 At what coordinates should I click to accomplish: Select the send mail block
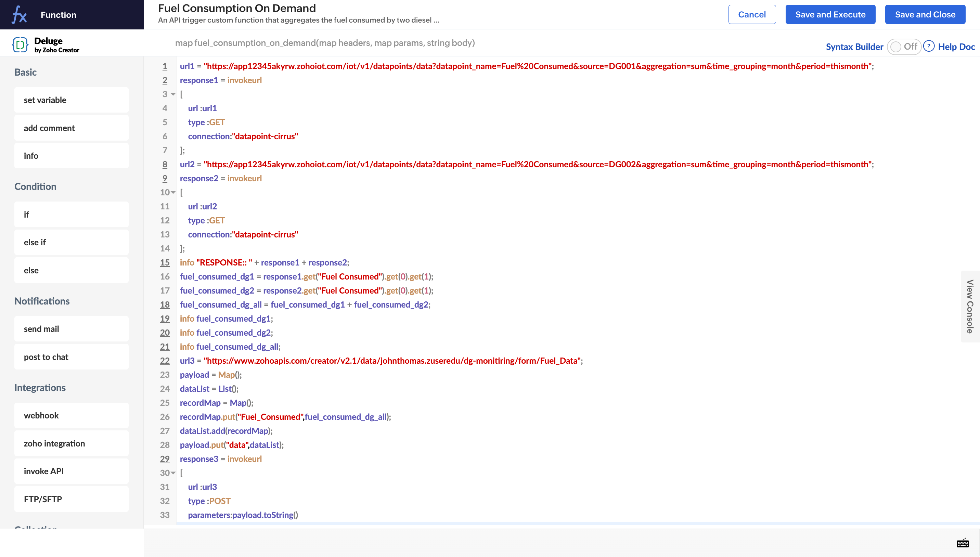72,328
